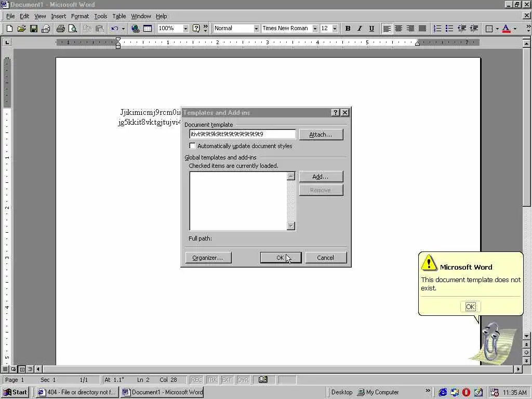The width and height of the screenshot is (532, 399).
Task: Toggle Italic formatting
Action: 360,29
